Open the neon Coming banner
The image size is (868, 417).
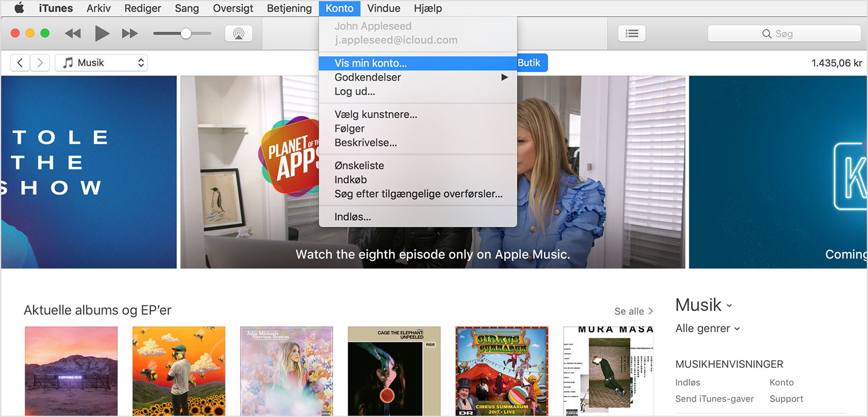coord(778,172)
